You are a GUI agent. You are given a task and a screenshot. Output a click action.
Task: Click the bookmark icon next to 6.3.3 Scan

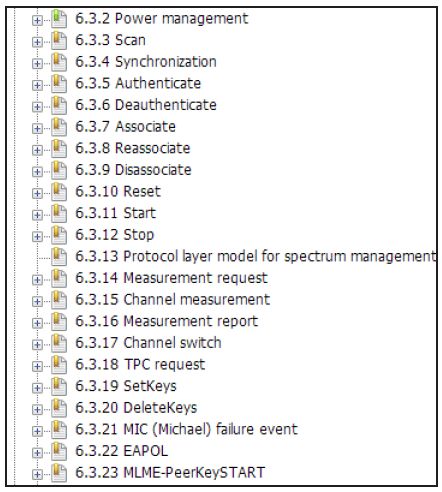point(59,40)
